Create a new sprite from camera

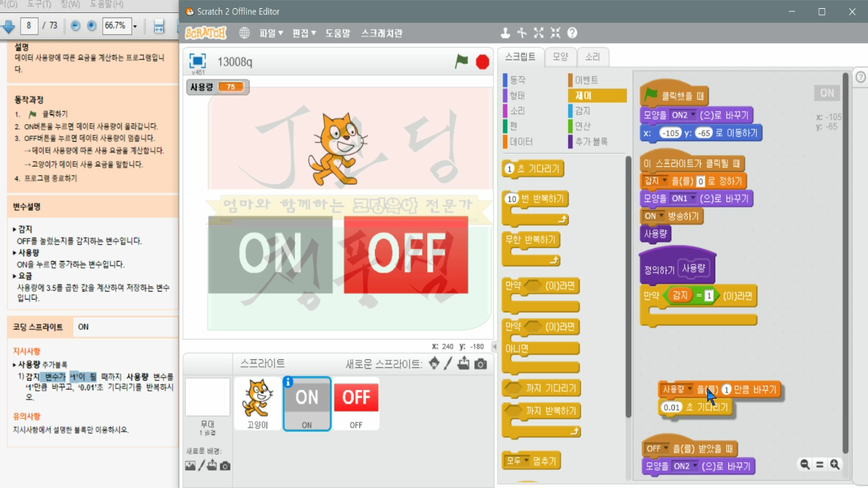481,364
